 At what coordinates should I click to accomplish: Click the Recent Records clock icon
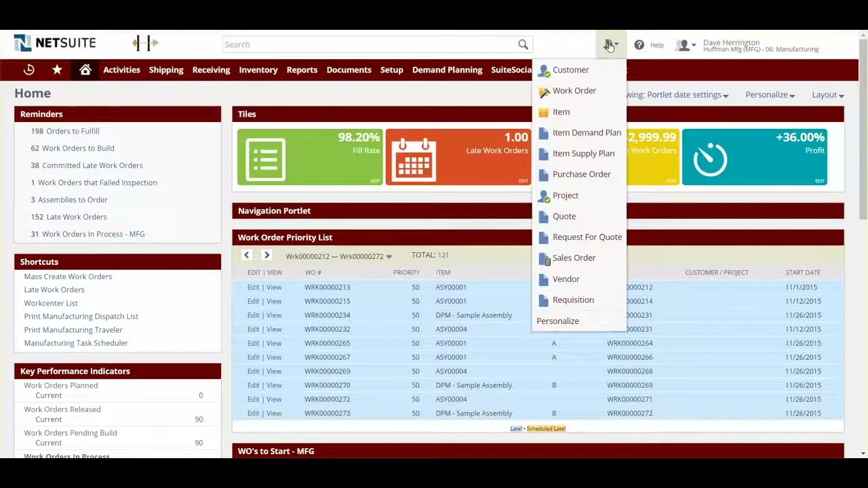tap(28, 70)
